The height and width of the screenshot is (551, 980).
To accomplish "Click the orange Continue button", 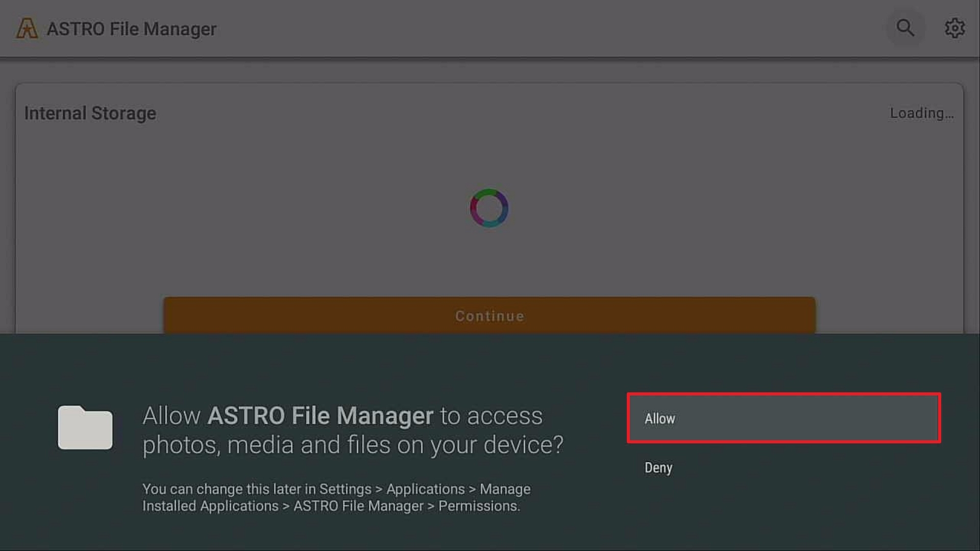I will 489,315.
